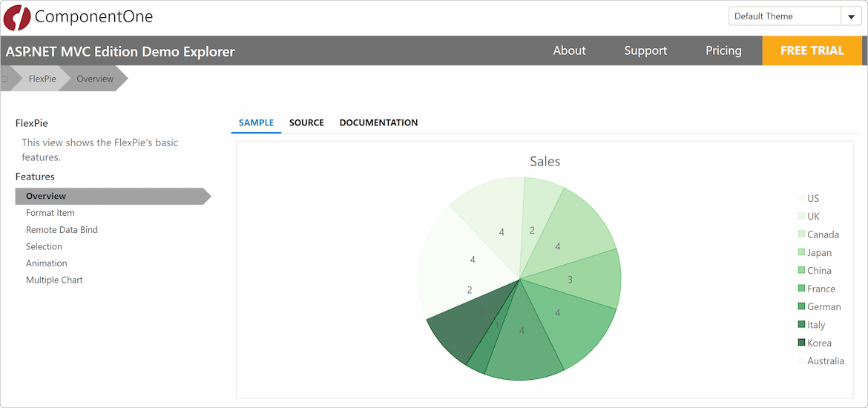
Task: Click the Default Theme combo box field
Action: (783, 17)
